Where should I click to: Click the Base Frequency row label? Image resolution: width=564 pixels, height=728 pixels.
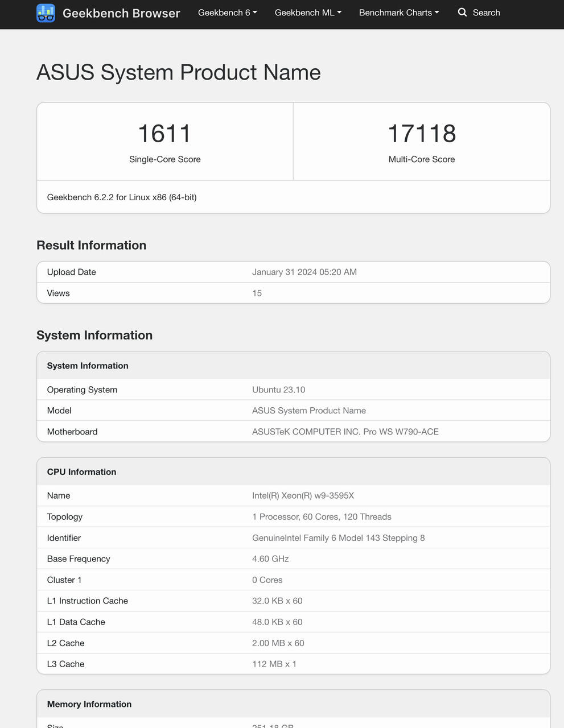pyautogui.click(x=79, y=559)
